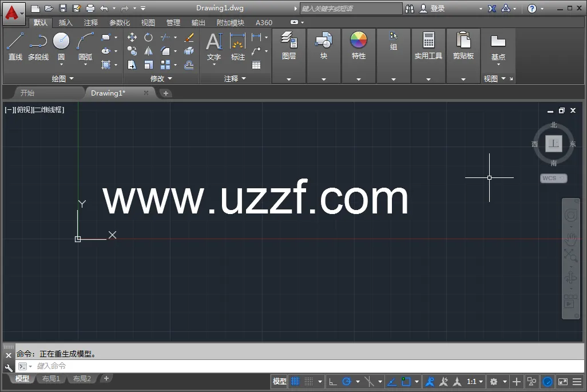Click the 登录 sign-in button
587x392 pixels.
[433, 9]
